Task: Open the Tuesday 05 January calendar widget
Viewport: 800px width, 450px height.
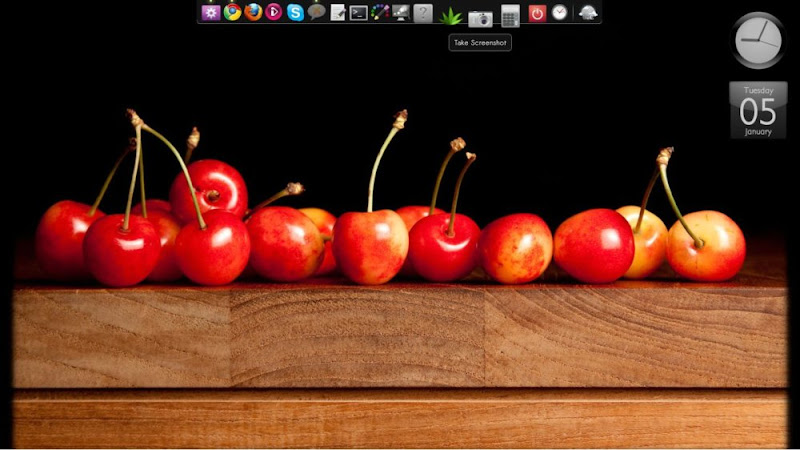Action: tap(758, 110)
